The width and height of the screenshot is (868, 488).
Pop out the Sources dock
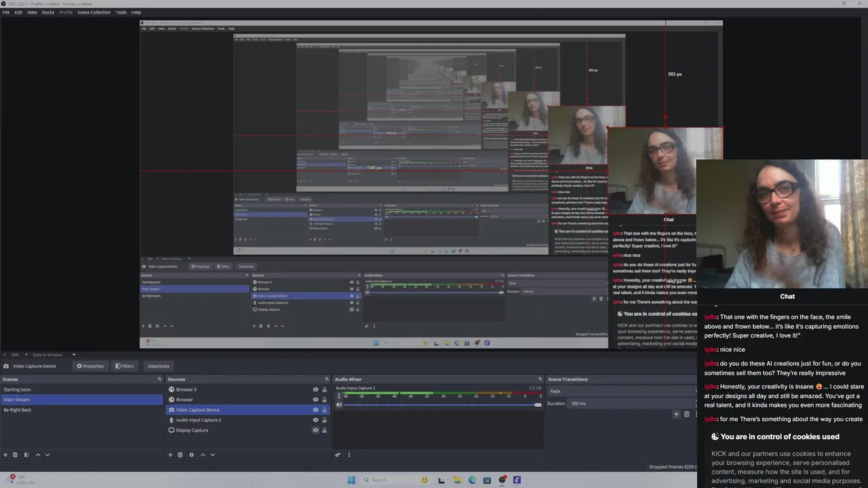click(x=327, y=380)
